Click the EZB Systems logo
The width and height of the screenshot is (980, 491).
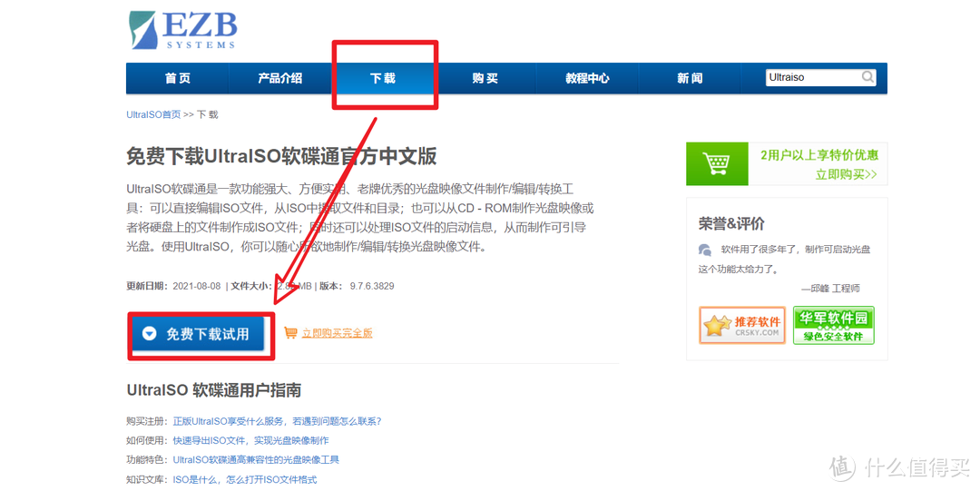[183, 29]
